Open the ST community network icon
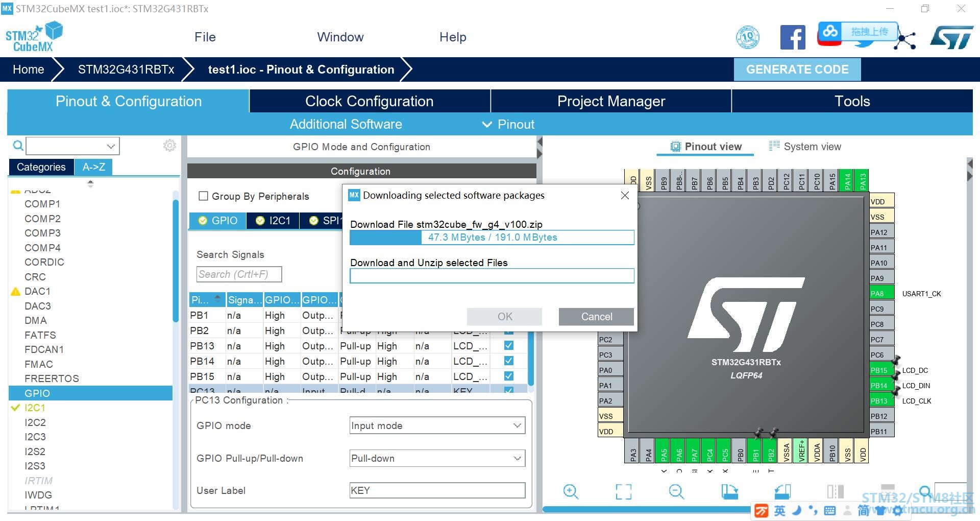This screenshot has height=521, width=980. pos(905,39)
